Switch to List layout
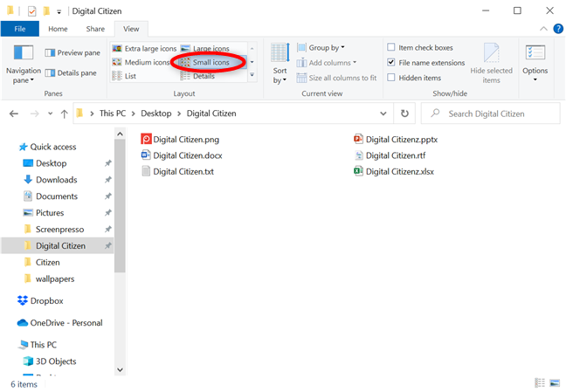Viewport: 566px width, 392px height. [124, 76]
